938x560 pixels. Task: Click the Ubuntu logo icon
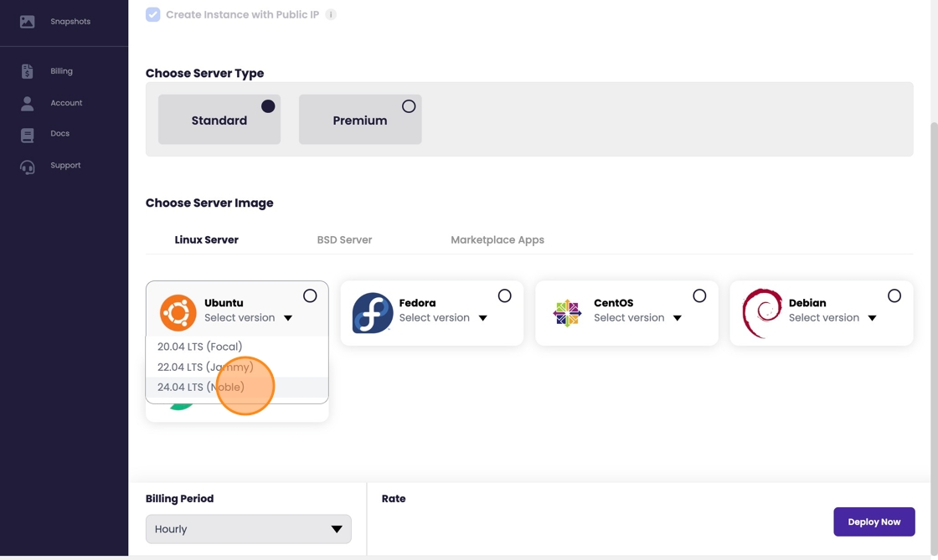178,313
